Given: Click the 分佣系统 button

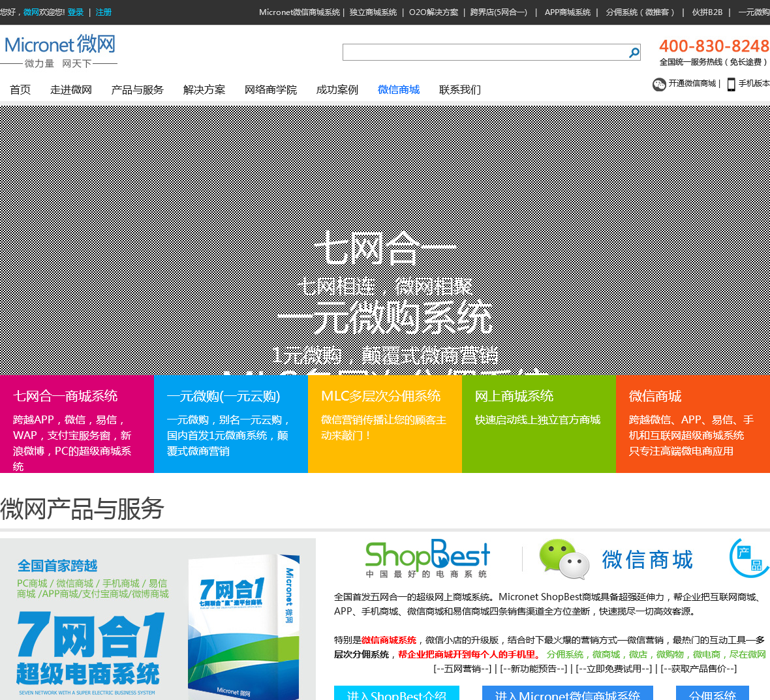Looking at the screenshot, I should 713,693.
